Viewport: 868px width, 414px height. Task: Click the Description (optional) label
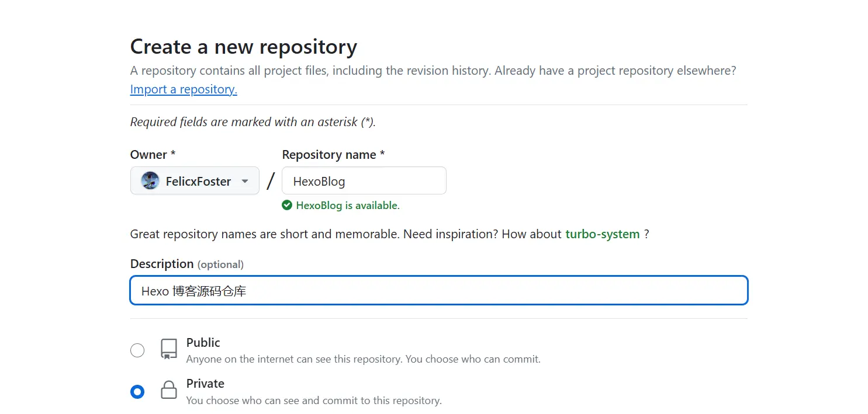(186, 264)
